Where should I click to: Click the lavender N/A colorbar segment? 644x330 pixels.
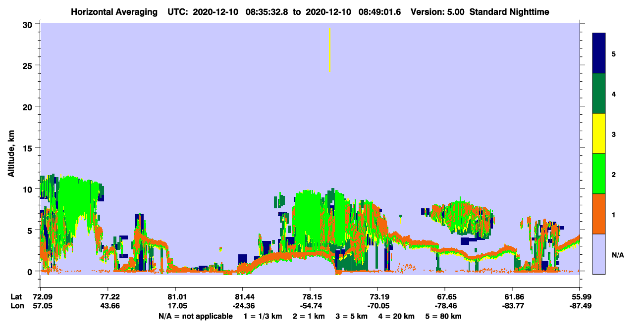click(x=599, y=254)
